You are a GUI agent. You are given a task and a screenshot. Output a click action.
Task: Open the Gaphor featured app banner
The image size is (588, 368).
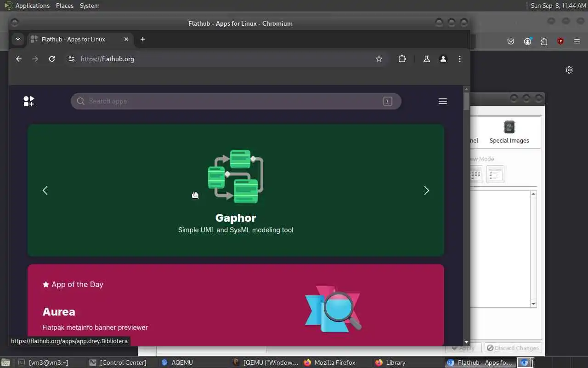tap(236, 190)
